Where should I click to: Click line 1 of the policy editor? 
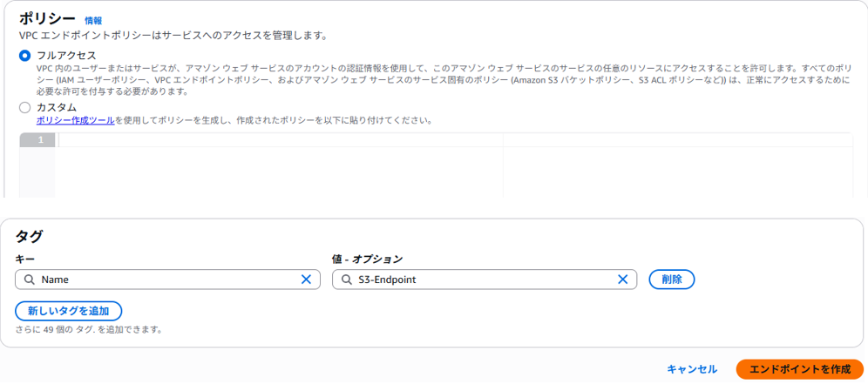coord(280,140)
